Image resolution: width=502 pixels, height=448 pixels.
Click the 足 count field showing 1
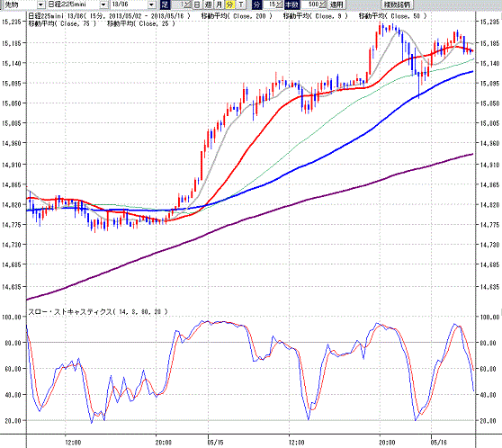coord(178,4)
